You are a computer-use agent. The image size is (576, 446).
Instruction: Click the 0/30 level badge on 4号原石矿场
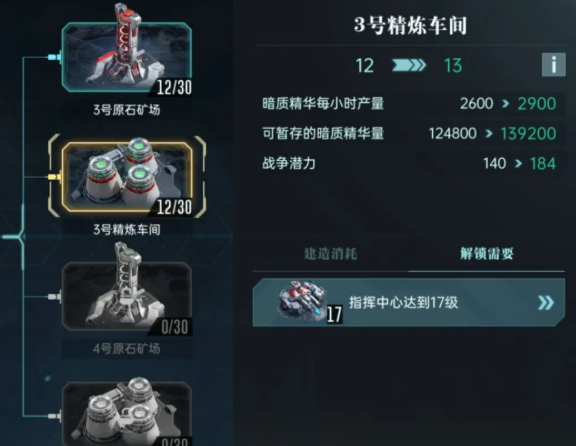[x=174, y=327]
